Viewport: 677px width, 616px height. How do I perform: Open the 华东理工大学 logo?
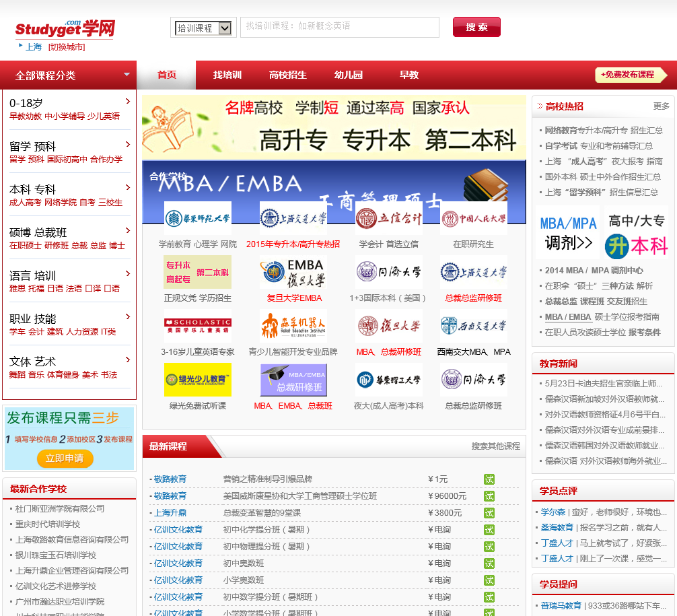click(389, 380)
